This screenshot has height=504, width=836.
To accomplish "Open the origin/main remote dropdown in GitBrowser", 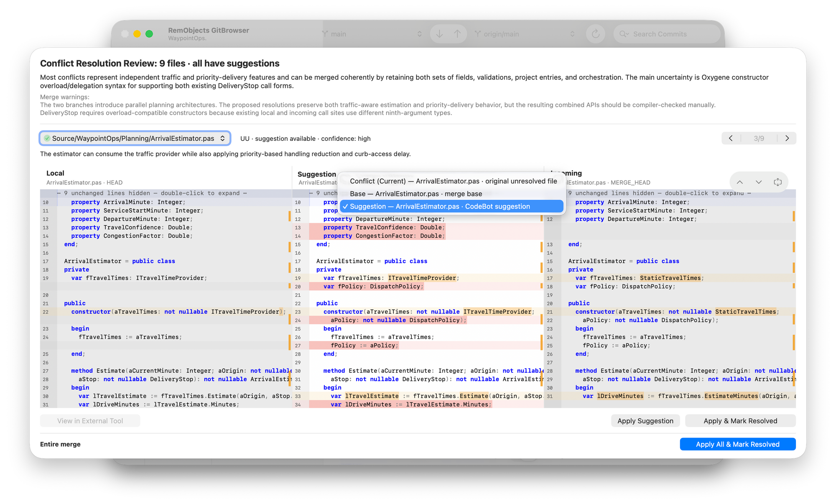I will [x=525, y=34].
